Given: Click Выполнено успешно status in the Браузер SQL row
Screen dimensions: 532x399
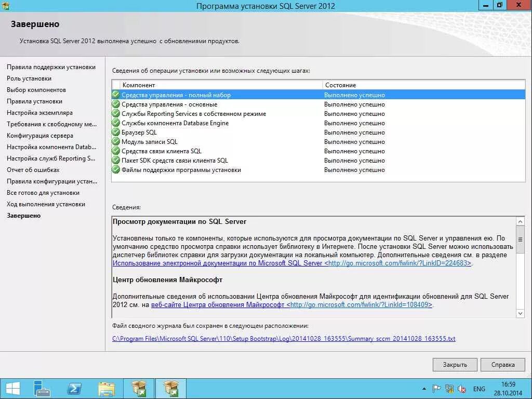Looking at the screenshot, I should coord(354,132).
